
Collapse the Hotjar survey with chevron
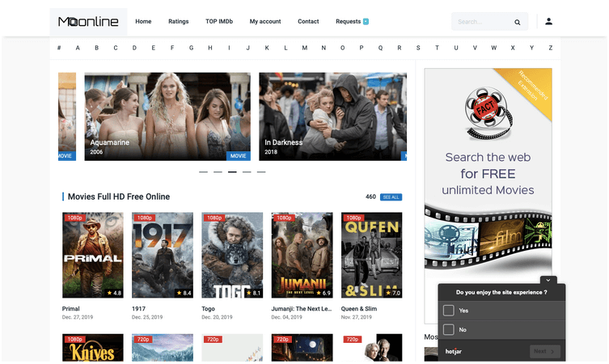(548, 280)
